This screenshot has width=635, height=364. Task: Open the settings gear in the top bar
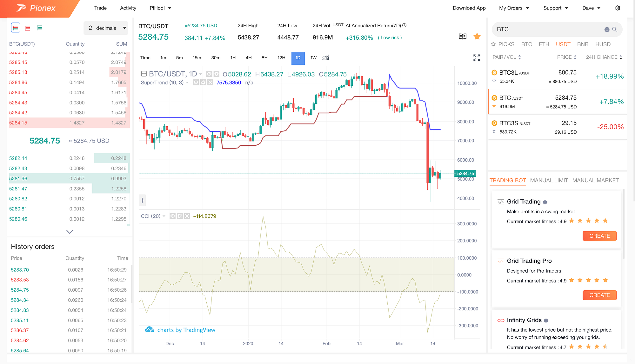click(x=618, y=8)
